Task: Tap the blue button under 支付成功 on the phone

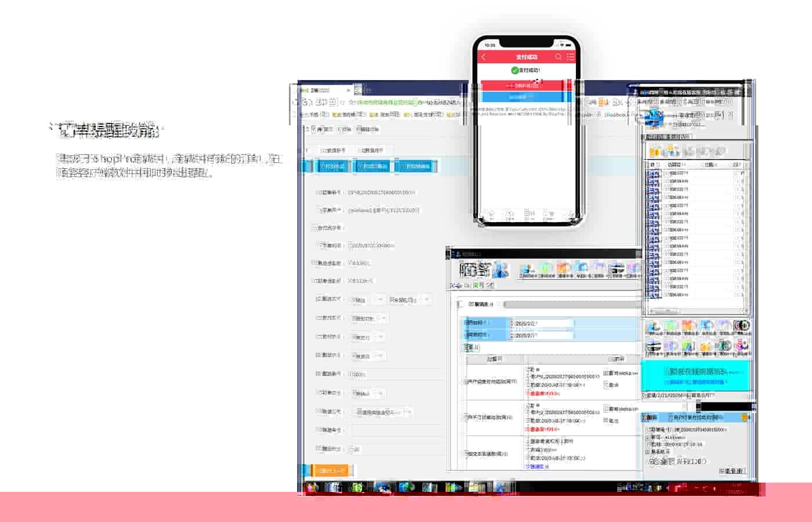Action: (526, 97)
